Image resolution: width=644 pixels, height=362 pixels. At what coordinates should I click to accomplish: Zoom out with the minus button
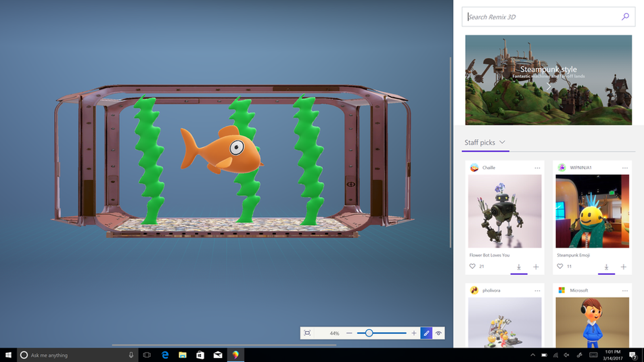click(349, 333)
